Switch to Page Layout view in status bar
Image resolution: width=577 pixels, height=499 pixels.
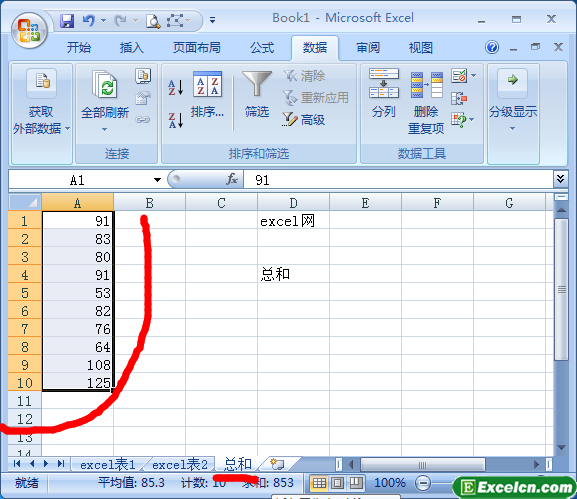click(337, 483)
